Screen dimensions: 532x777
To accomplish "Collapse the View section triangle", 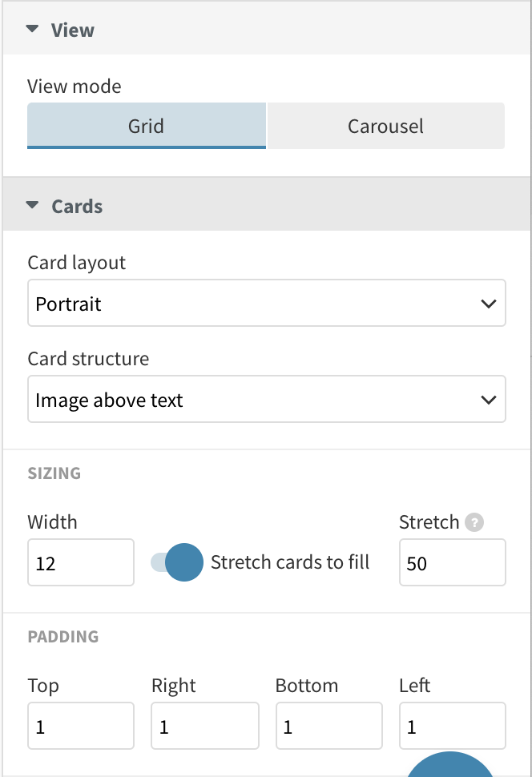I will click(x=32, y=29).
